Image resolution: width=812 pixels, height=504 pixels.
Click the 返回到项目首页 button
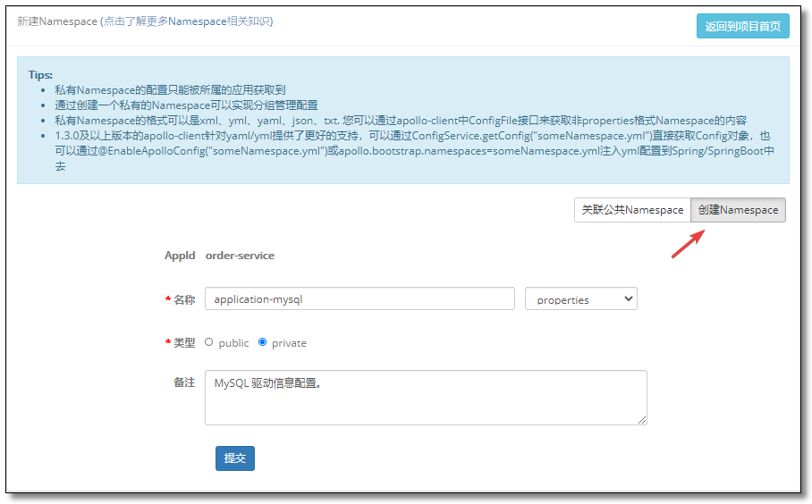coord(742,26)
